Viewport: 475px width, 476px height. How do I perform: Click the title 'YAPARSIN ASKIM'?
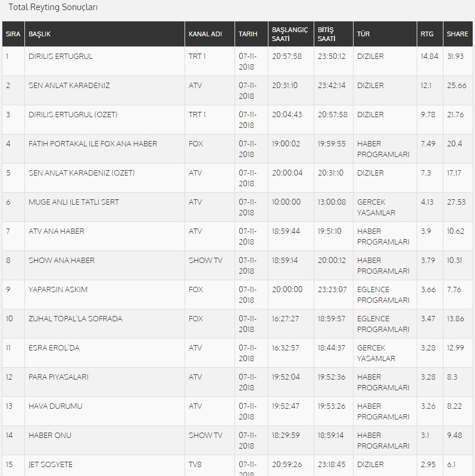58,290
